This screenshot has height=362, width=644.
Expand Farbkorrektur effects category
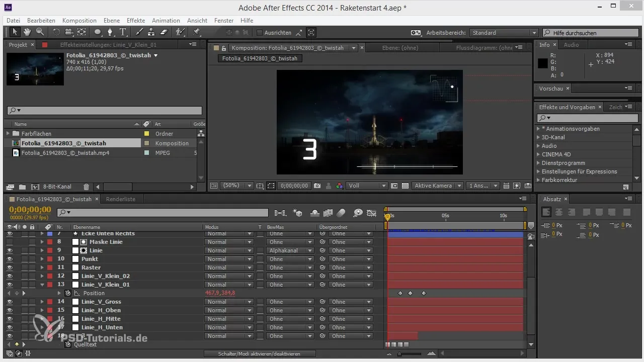(x=538, y=180)
